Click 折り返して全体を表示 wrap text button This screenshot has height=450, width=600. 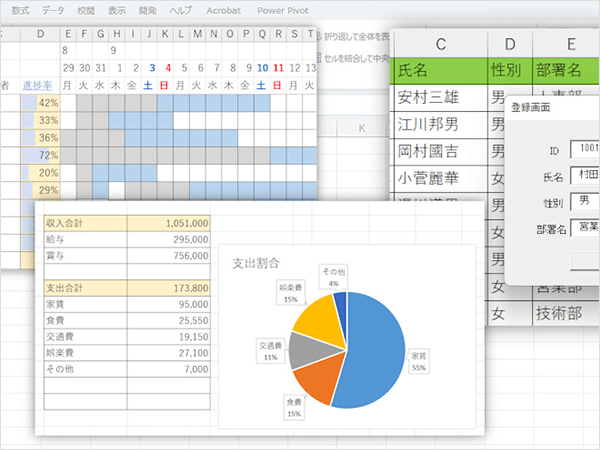354,37
